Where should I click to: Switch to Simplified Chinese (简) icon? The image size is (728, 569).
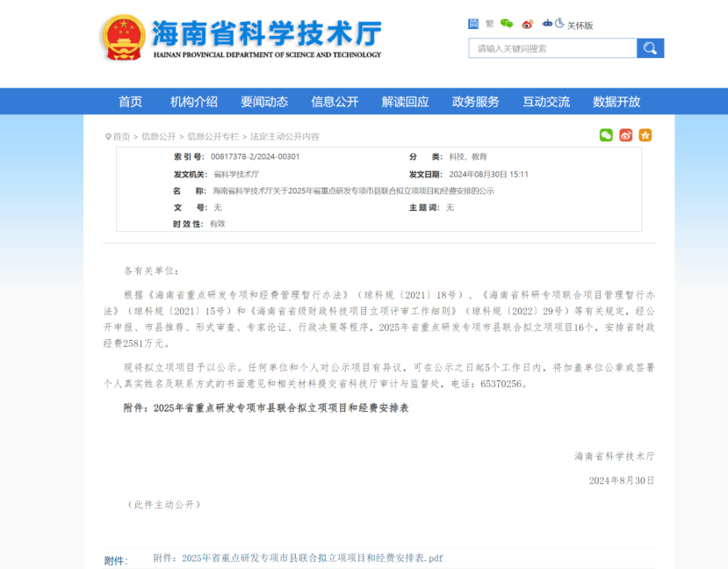(473, 24)
